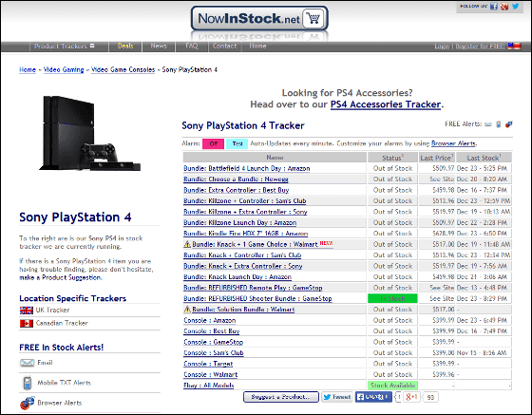Expand the Product Trackers dropdown menu
The width and height of the screenshot is (532, 415).
click(65, 47)
